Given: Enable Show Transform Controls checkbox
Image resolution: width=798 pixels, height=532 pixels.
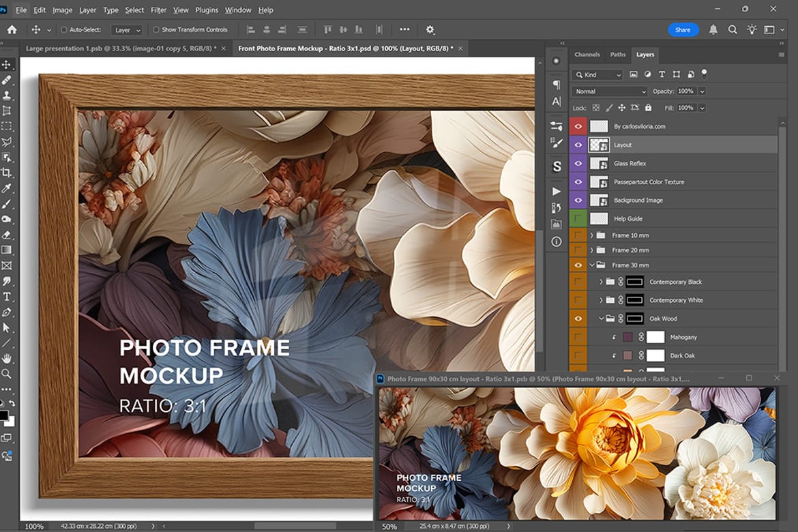Looking at the screenshot, I should point(156,29).
